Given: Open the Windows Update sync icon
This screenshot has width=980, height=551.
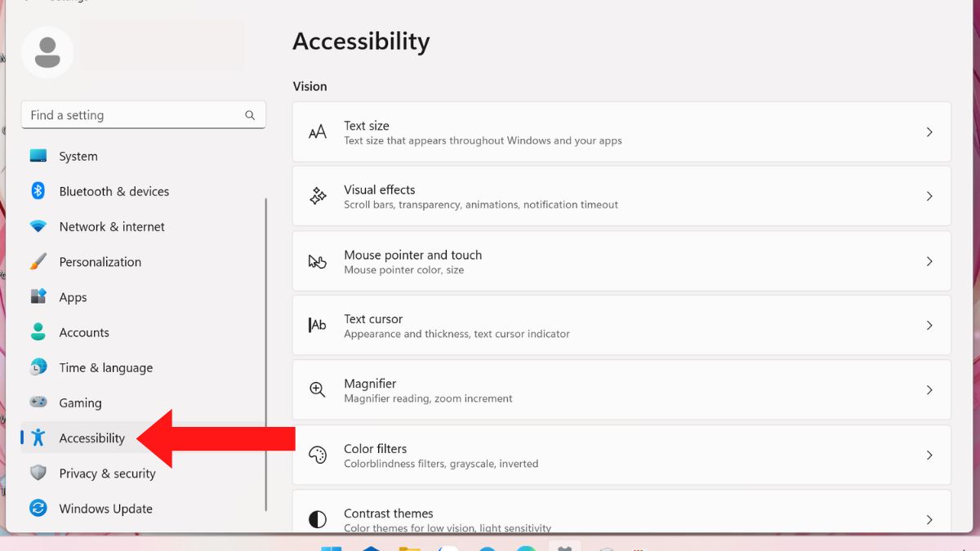Looking at the screenshot, I should (x=38, y=508).
